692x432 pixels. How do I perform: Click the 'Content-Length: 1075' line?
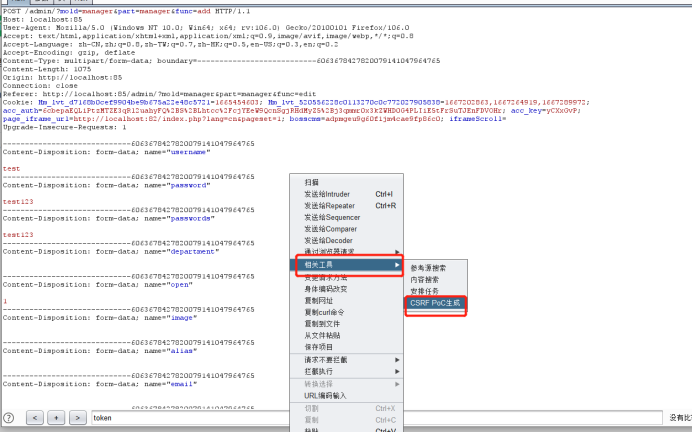tap(47, 69)
